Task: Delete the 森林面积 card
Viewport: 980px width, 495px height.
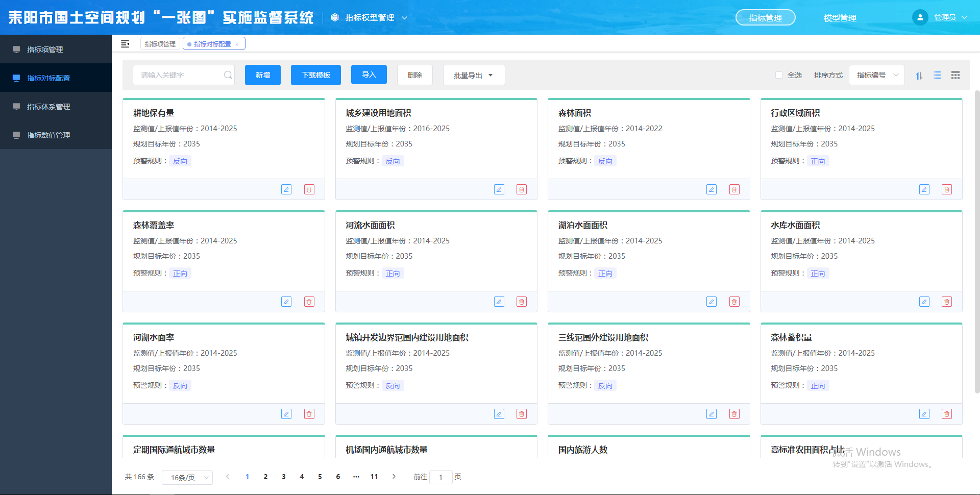Action: 734,189
